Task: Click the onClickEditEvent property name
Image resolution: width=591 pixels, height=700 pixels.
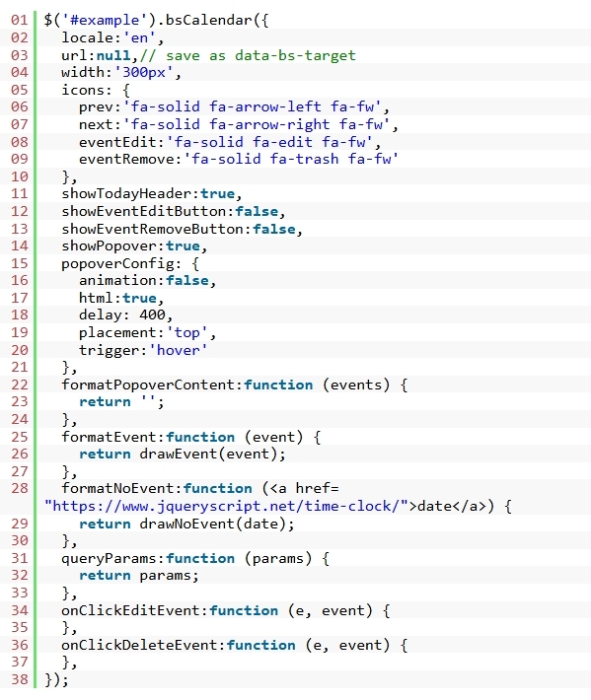Action: [x=131, y=610]
